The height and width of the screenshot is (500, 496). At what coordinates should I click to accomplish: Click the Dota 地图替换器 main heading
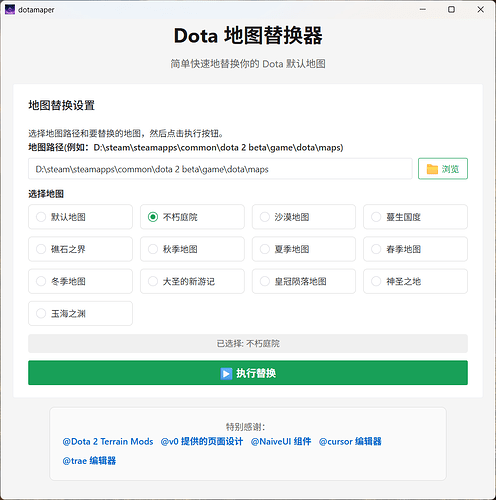[248, 36]
